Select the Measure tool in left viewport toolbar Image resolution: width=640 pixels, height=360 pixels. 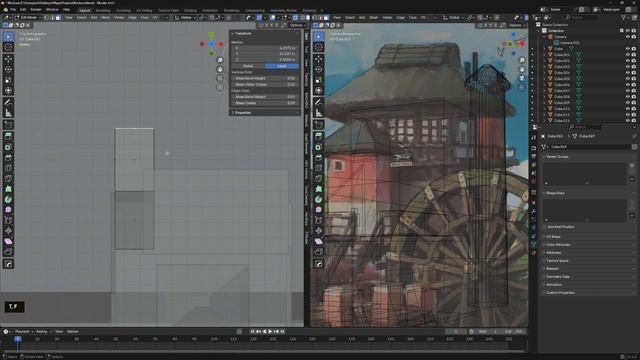point(8,113)
